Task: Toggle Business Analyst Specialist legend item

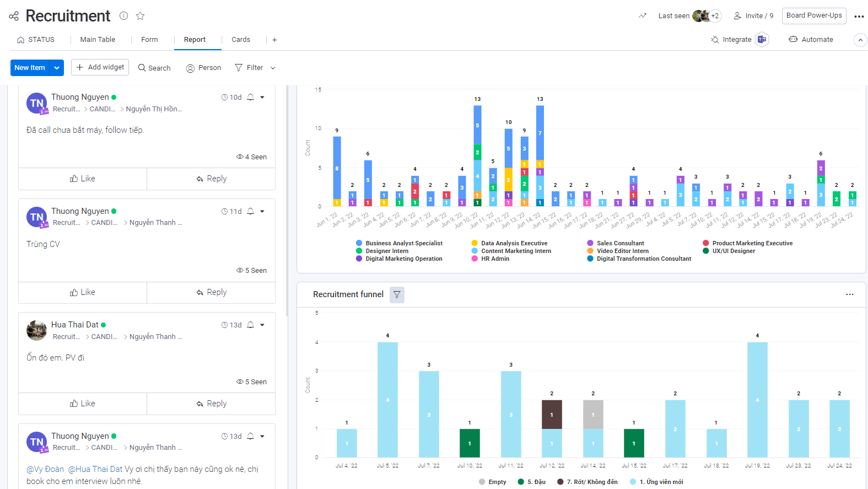Action: pos(403,243)
